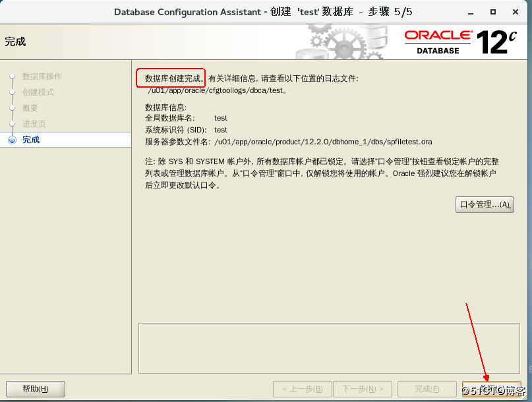Click the 全局数据库名 value test
532x402 pixels.
[x=221, y=118]
